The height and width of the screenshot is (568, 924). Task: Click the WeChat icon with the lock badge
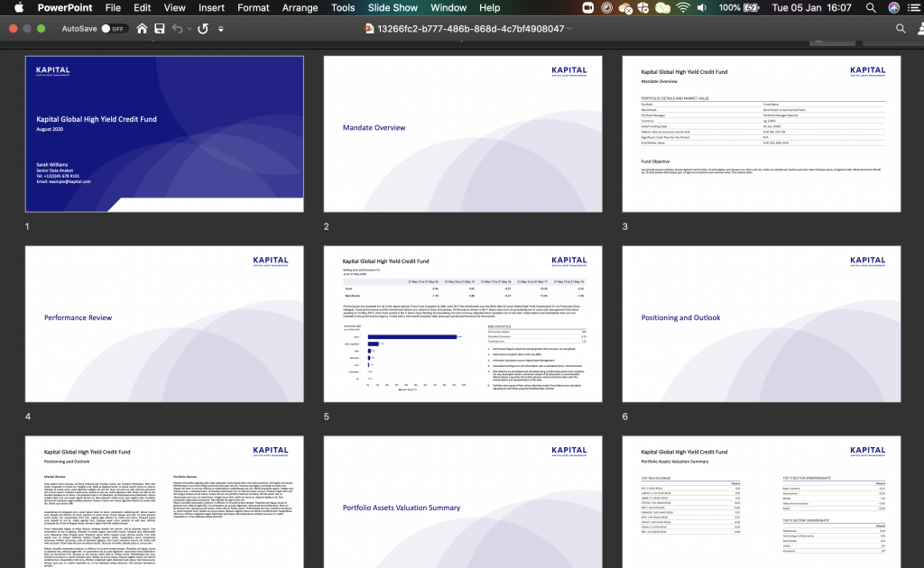(x=663, y=7)
